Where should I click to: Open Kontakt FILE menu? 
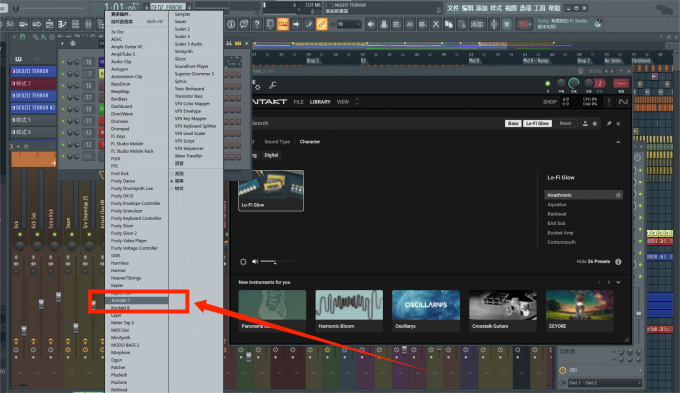tap(298, 102)
